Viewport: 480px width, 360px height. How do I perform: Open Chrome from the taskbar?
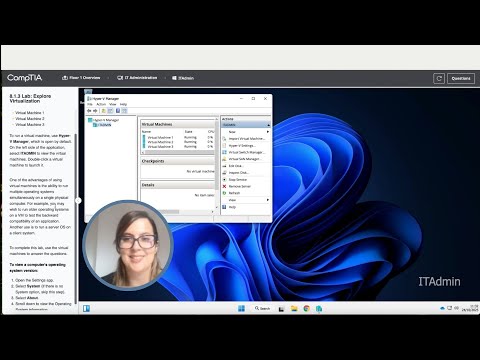(x=306, y=308)
